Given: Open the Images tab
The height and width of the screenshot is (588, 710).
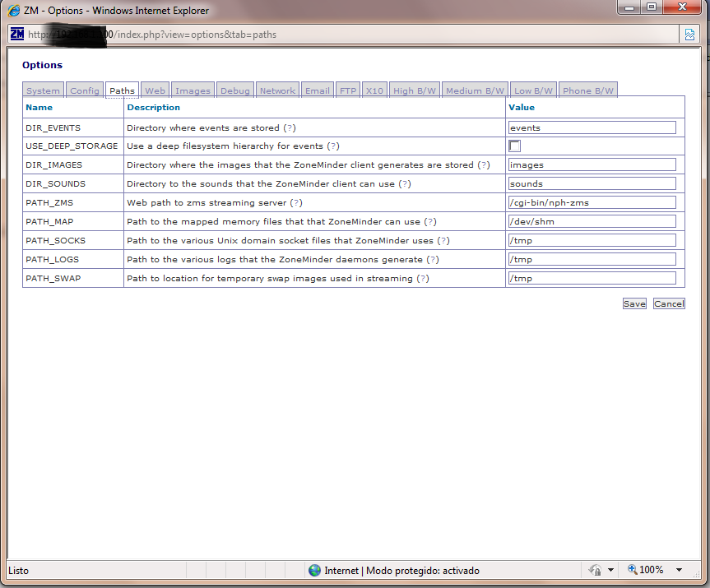Looking at the screenshot, I should 193,90.
